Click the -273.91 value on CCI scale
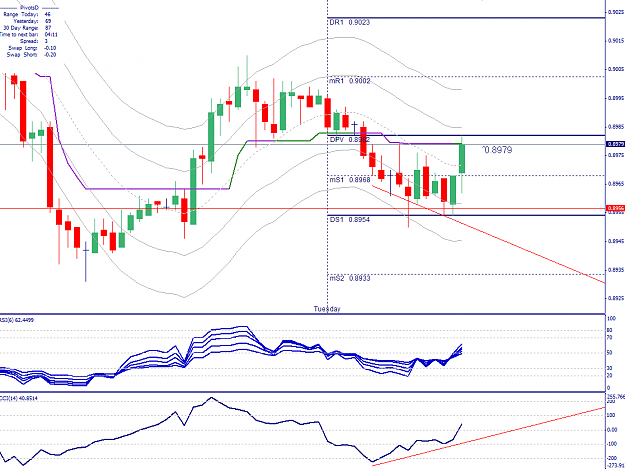The height and width of the screenshot is (469, 625). 616,465
